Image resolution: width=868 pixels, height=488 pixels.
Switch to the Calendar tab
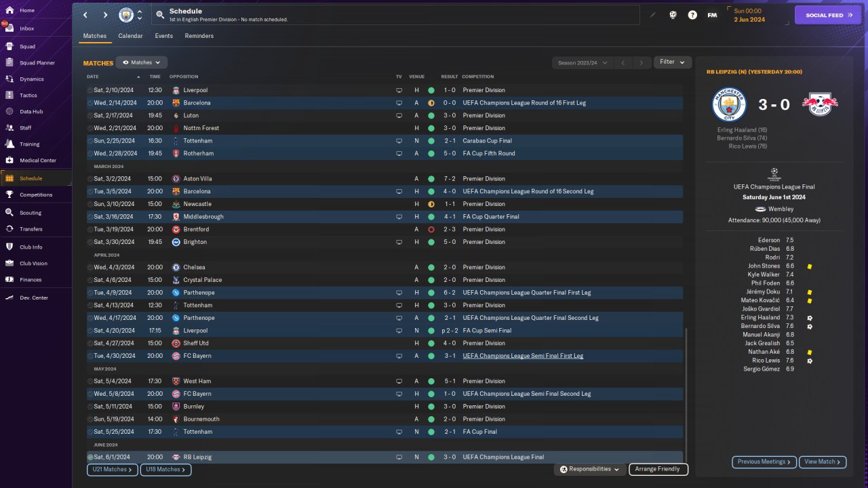point(130,36)
